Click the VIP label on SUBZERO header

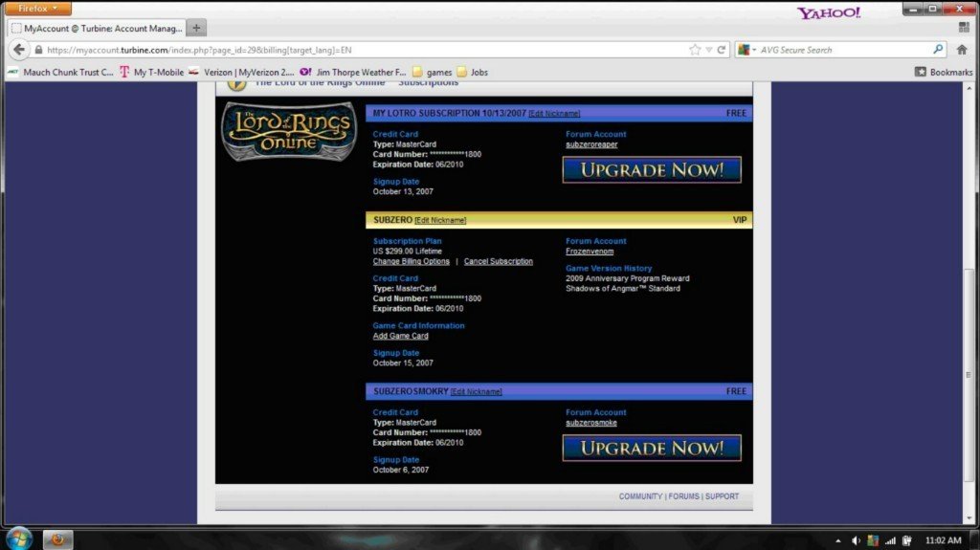740,220
